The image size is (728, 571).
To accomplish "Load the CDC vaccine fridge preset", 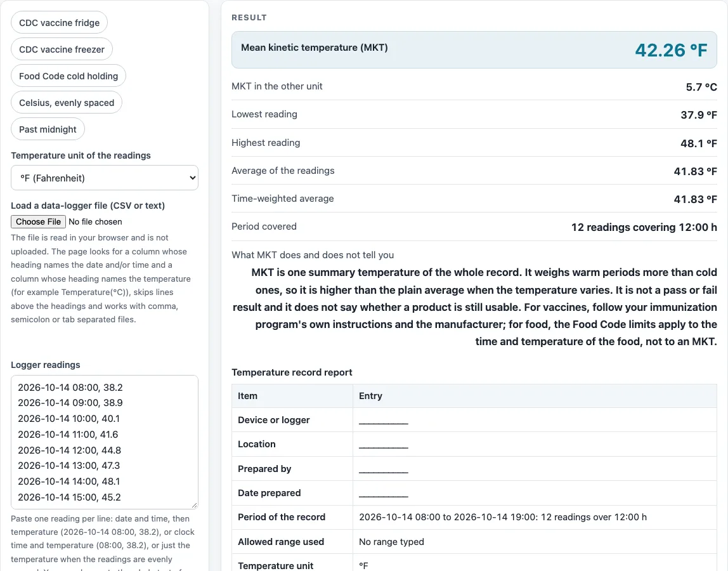I will pos(60,23).
